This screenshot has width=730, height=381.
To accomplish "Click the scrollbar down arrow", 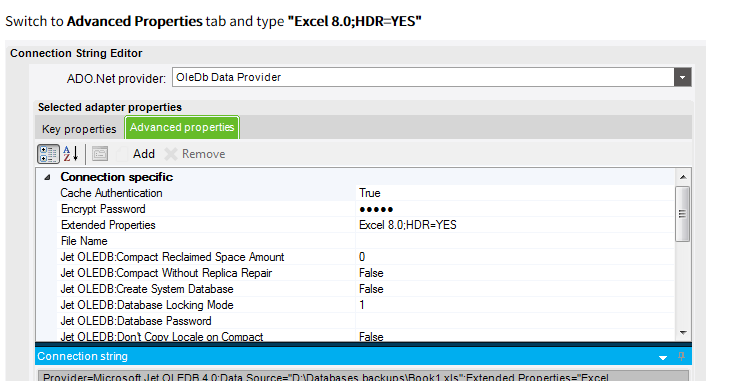I will (x=683, y=333).
